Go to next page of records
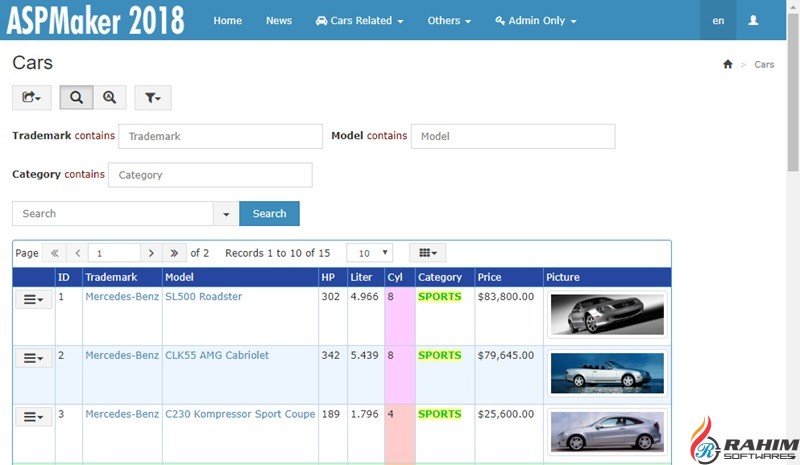 coord(151,253)
